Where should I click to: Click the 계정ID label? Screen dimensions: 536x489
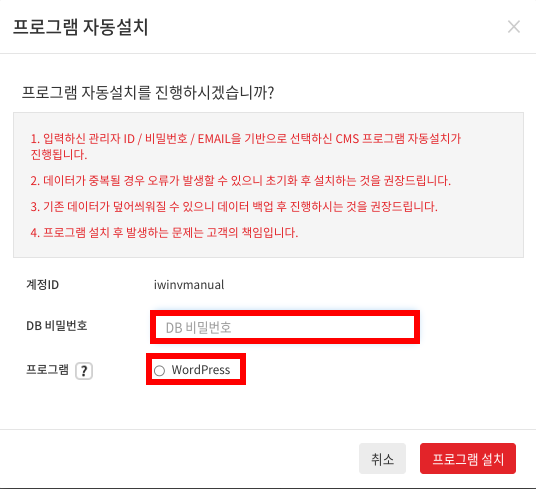pos(42,284)
